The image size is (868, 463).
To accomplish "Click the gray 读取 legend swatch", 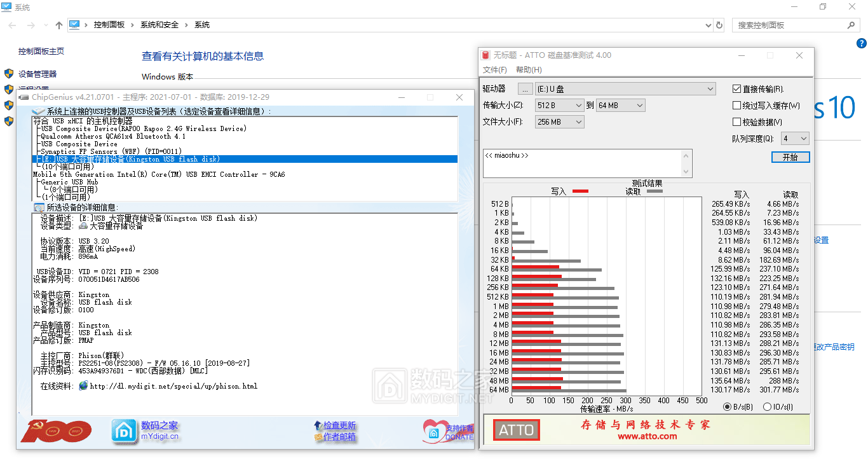I will [x=654, y=191].
